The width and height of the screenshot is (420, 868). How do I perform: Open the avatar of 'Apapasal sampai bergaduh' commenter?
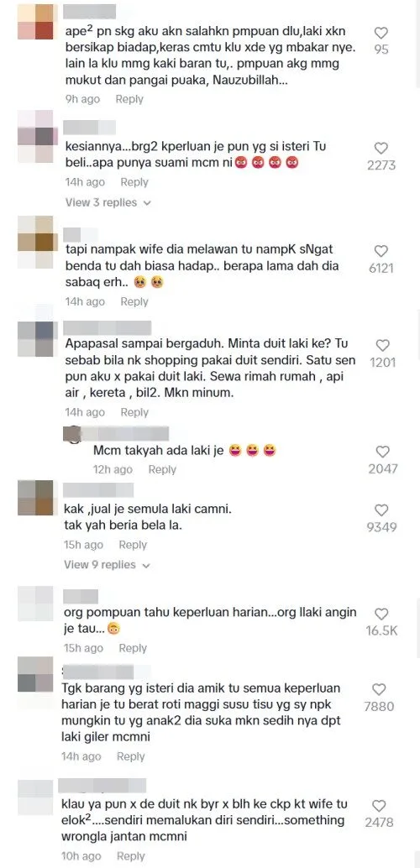coord(35,339)
